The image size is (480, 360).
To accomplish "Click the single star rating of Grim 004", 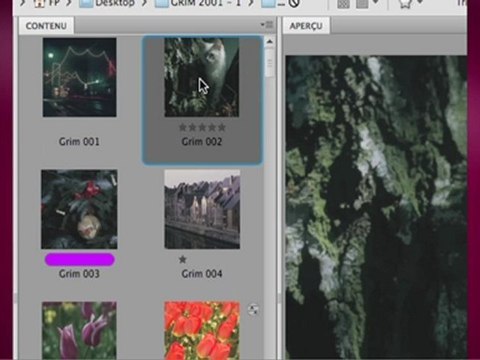I will pyautogui.click(x=182, y=259).
